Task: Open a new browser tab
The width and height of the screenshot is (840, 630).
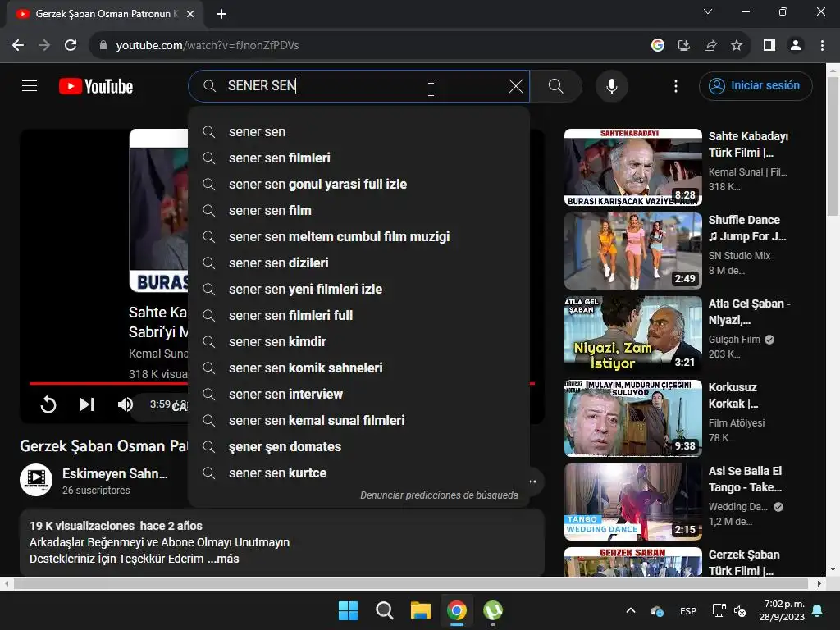Action: pyautogui.click(x=221, y=14)
